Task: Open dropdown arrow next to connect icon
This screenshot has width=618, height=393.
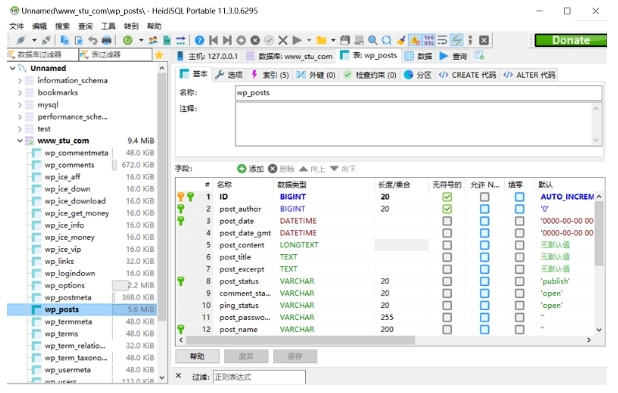Action: tap(34, 40)
